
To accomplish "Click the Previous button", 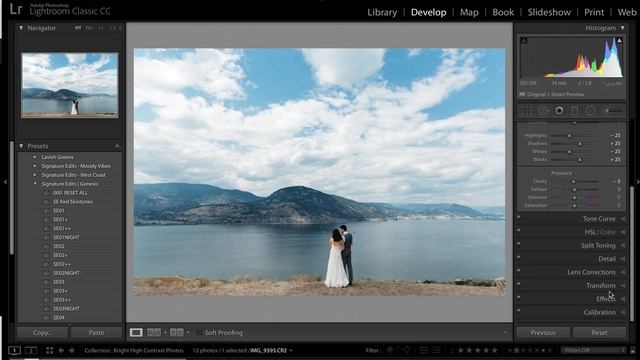I will point(543,333).
